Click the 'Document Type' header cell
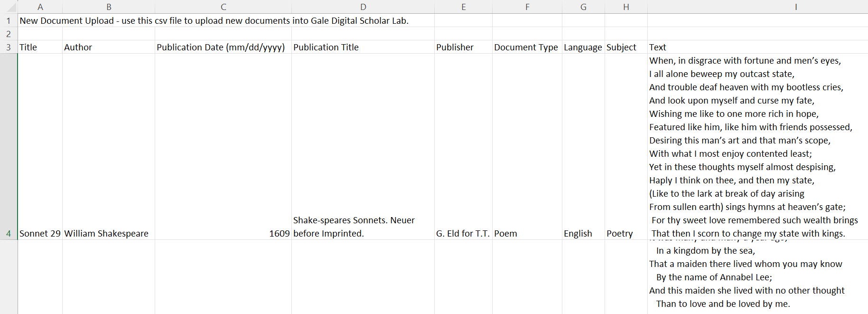Viewport: 868px width, 314px height. coord(527,47)
